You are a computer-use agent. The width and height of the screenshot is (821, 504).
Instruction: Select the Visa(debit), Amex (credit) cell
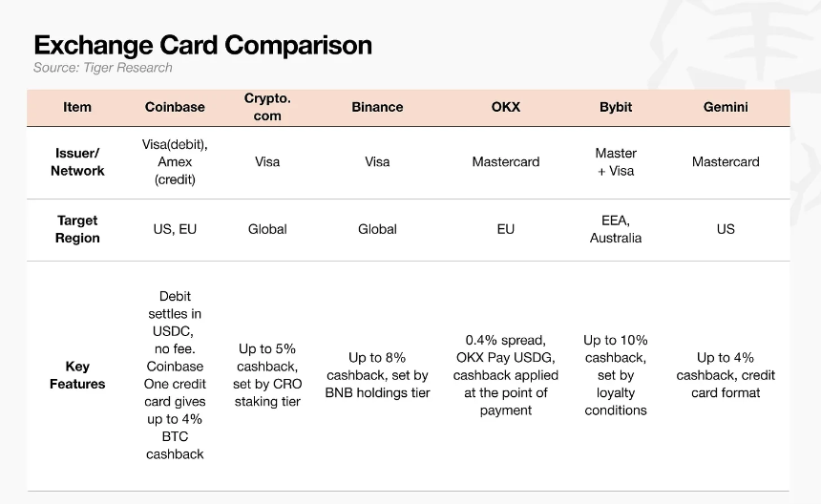click(175, 161)
